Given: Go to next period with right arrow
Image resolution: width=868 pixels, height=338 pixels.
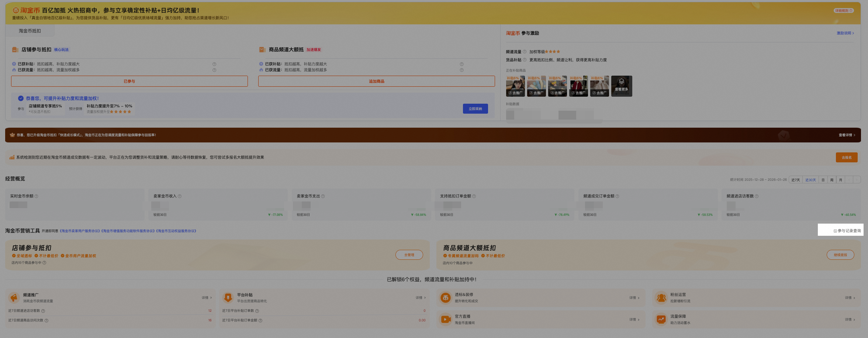Looking at the screenshot, I should [857, 180].
